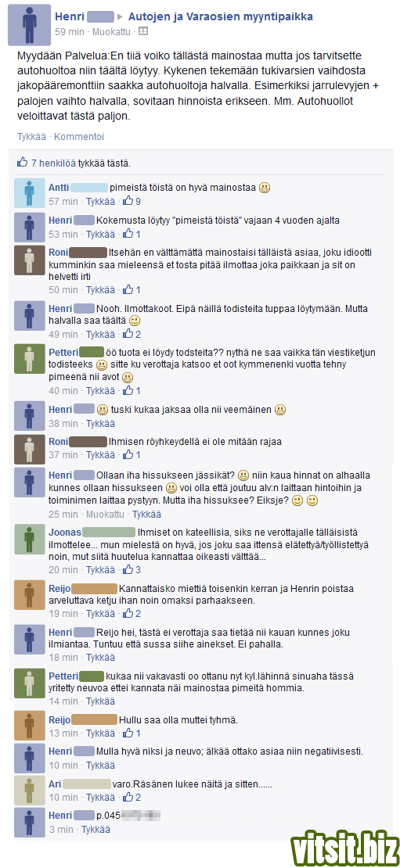The width and height of the screenshot is (400, 868).
Task: Open Antti's blue avatar picture
Action: [x=30, y=193]
